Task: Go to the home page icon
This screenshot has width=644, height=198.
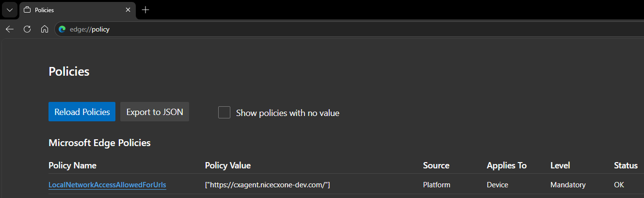Action: pyautogui.click(x=45, y=29)
